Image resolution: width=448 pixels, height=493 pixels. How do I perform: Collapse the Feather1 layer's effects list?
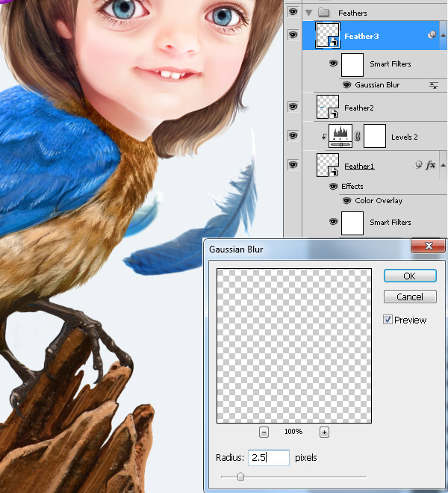[x=443, y=165]
